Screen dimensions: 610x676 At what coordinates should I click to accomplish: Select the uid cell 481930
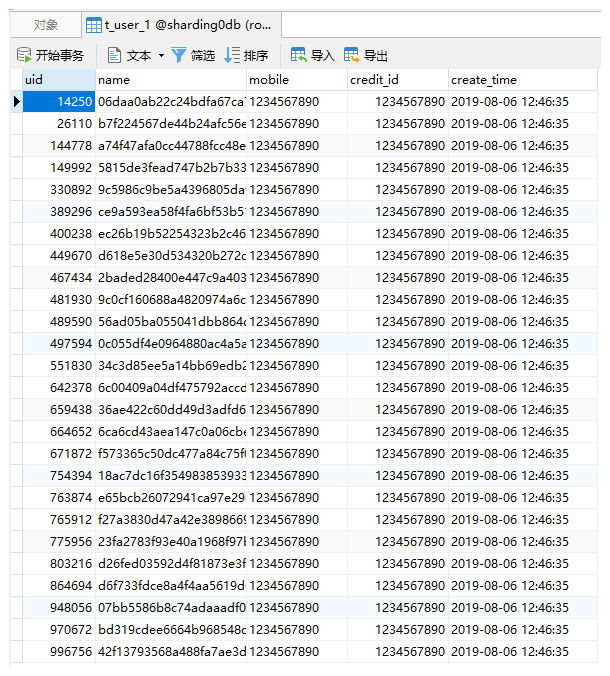(x=59, y=300)
